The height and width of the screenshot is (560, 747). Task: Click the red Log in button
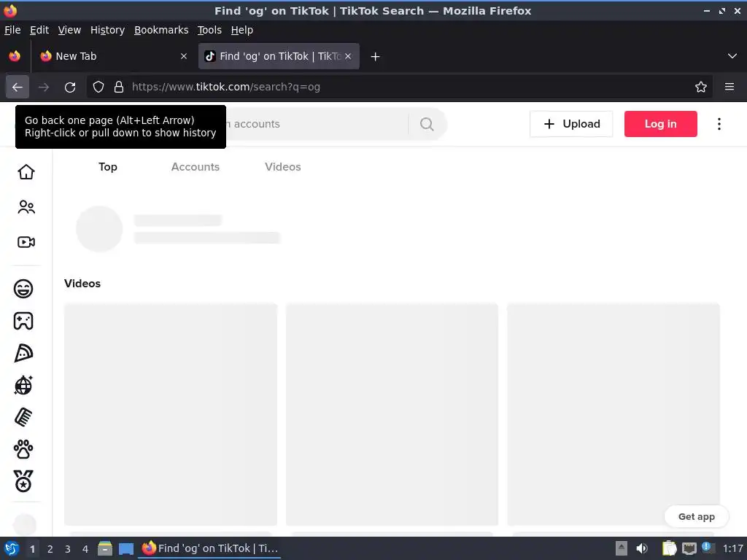click(x=661, y=124)
